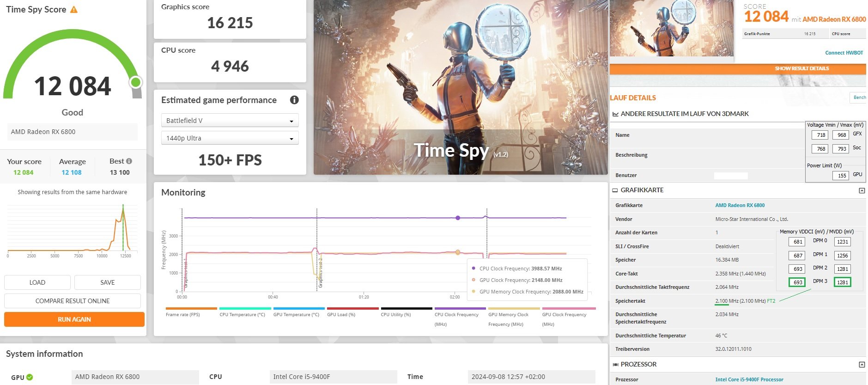This screenshot has height=385, width=868.
Task: Open the Intel Core i5-9400F Processor link
Action: click(x=749, y=379)
